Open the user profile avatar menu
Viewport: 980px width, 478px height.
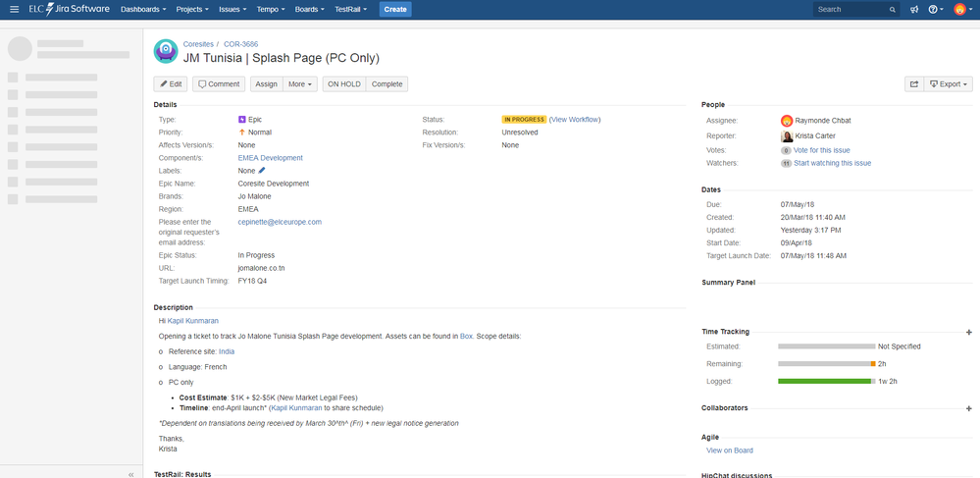(x=962, y=10)
